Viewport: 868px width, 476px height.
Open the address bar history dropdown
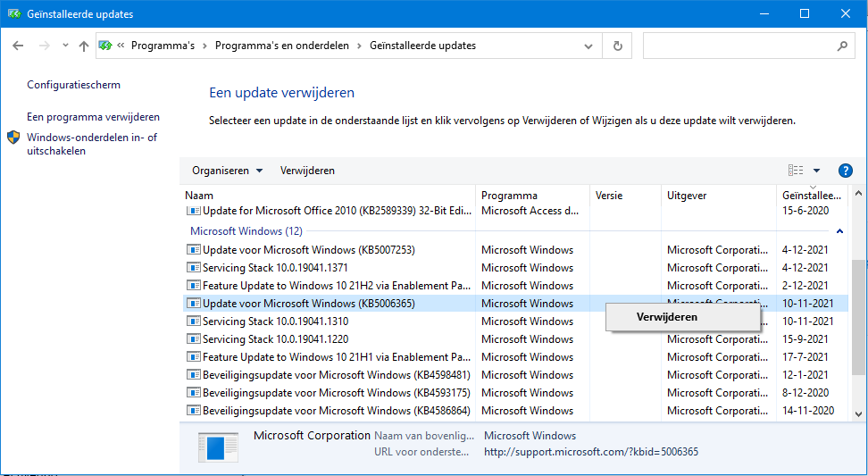(x=588, y=46)
